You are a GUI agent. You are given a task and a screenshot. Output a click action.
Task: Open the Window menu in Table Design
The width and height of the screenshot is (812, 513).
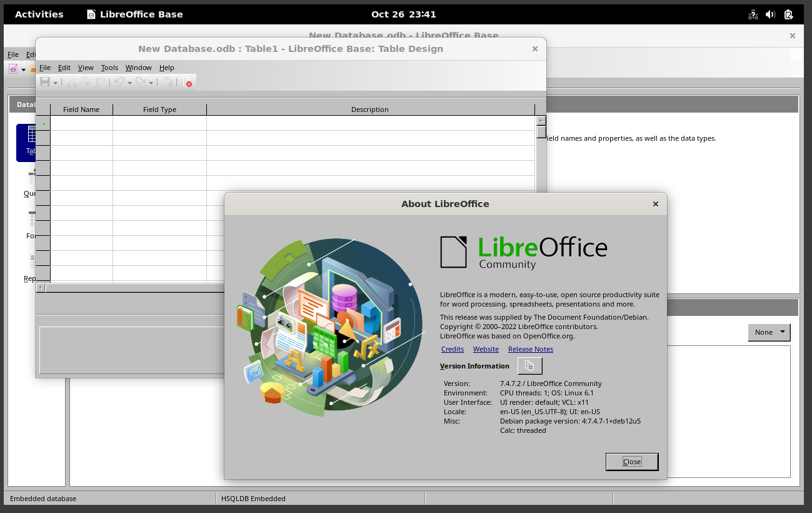point(138,68)
